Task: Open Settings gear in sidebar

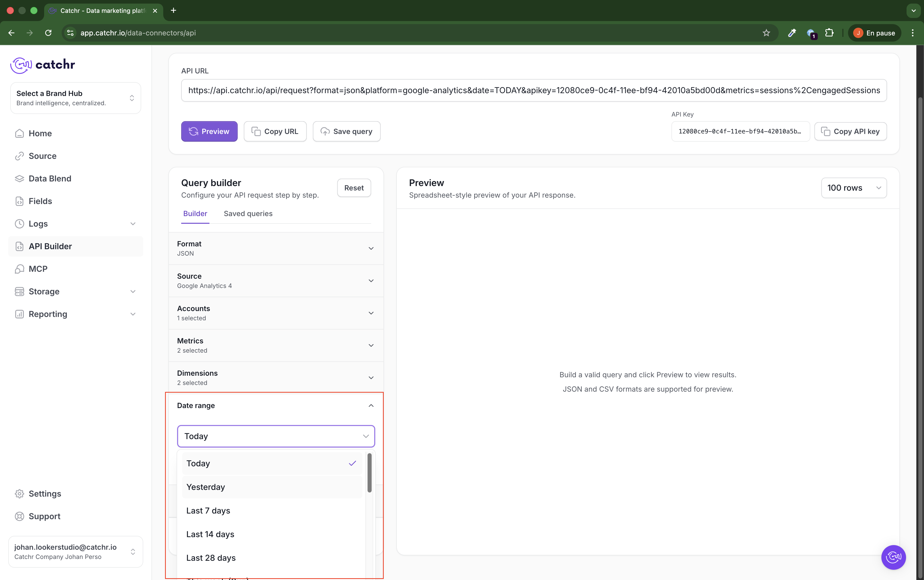Action: coord(19,494)
